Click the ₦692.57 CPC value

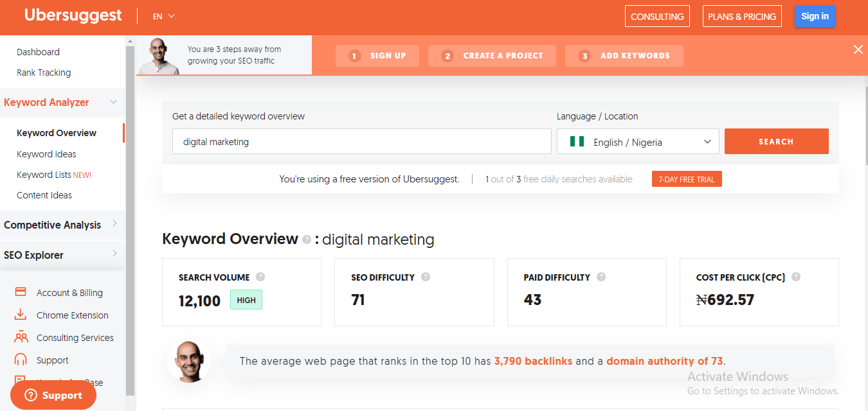(725, 300)
